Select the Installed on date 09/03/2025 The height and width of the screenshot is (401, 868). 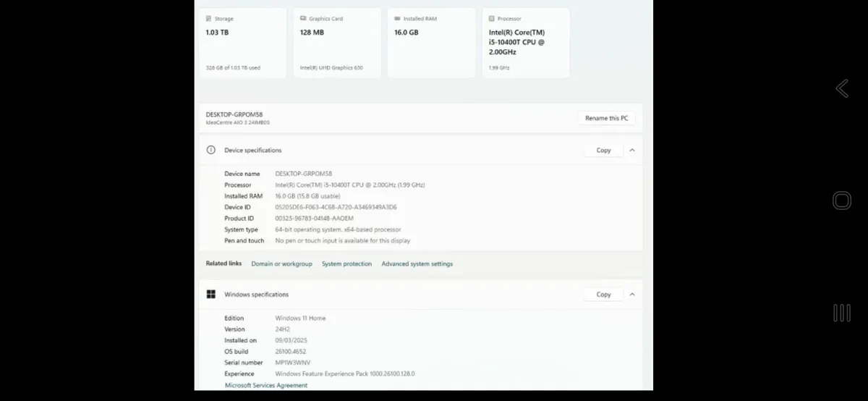[292, 340]
